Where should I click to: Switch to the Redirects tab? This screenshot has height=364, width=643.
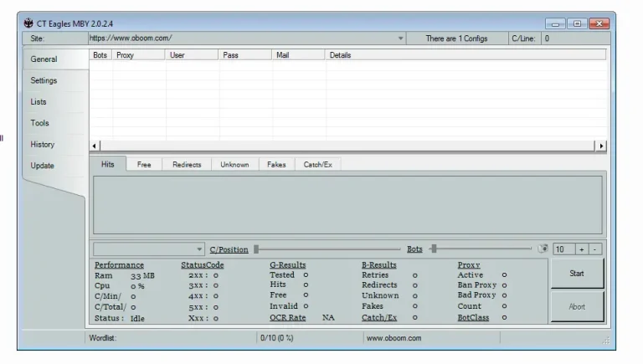[x=187, y=164]
